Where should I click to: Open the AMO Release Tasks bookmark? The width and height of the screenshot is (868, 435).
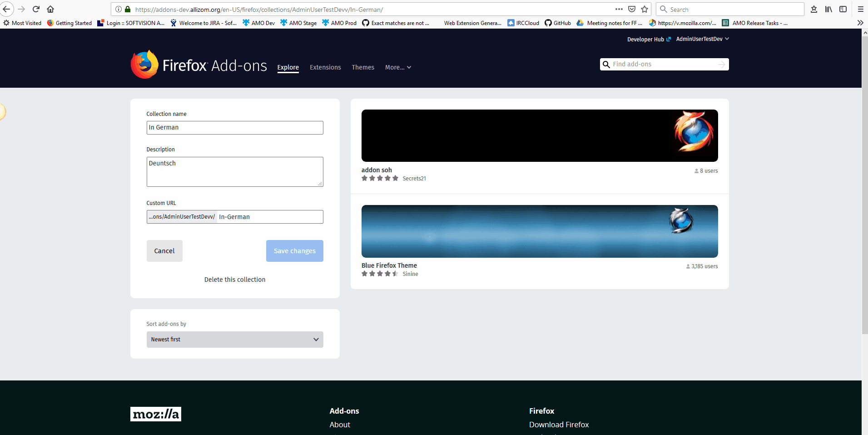point(755,23)
